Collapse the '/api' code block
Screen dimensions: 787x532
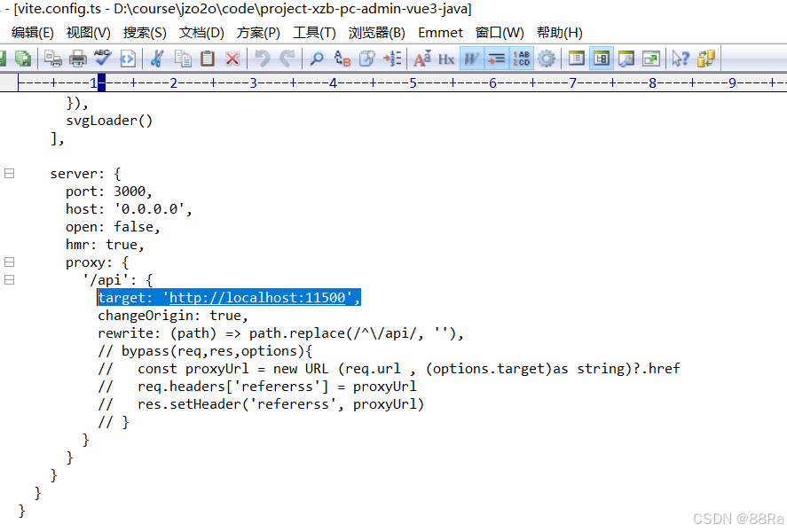tap(9, 279)
